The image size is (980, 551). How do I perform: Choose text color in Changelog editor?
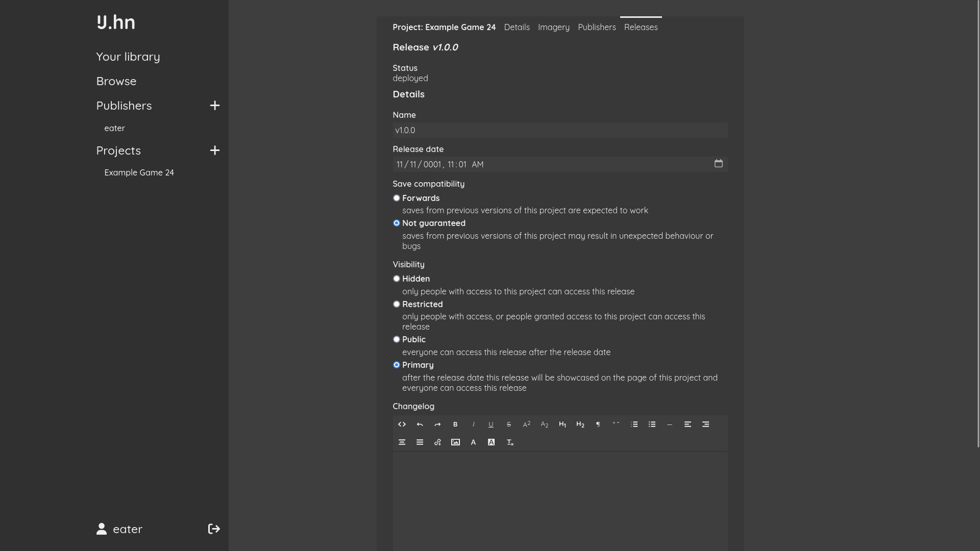(473, 442)
